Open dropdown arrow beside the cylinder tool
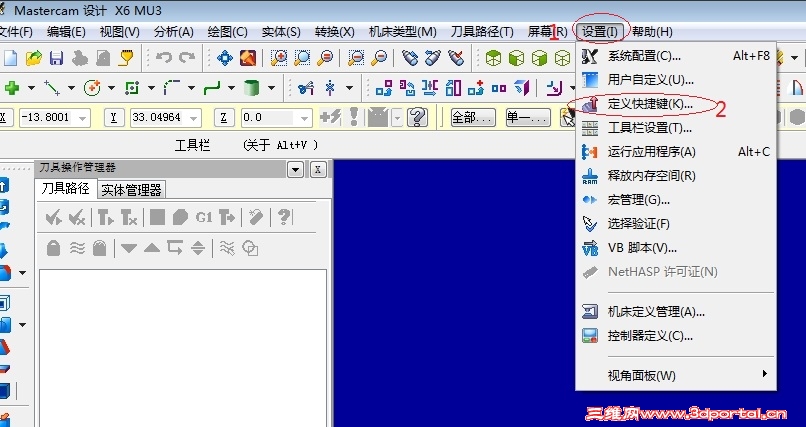The width and height of the screenshot is (806, 427). tap(271, 88)
